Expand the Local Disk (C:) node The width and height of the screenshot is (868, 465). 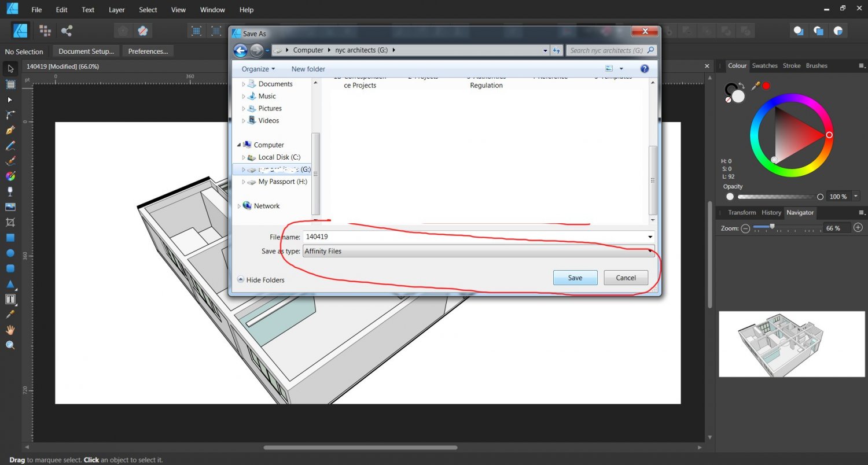[244, 157]
